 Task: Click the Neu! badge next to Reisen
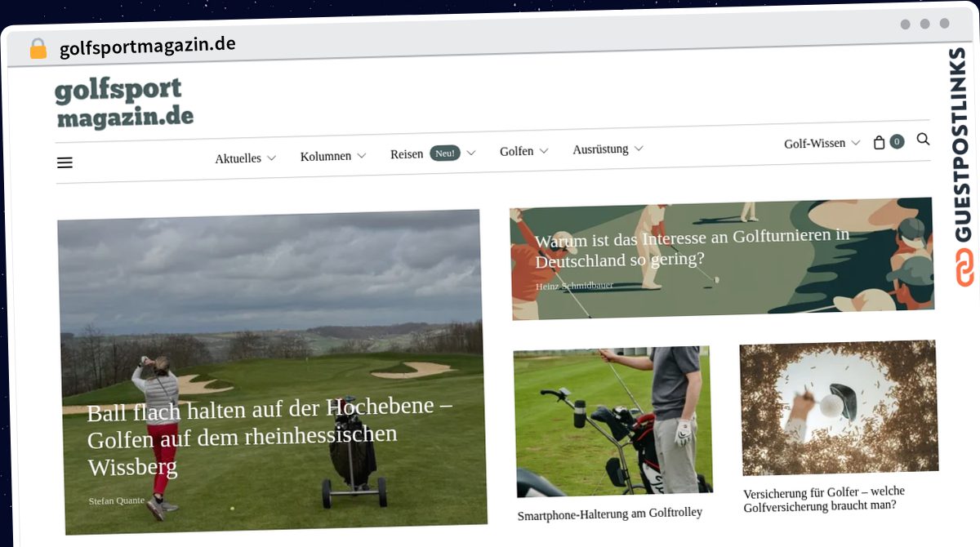(445, 153)
